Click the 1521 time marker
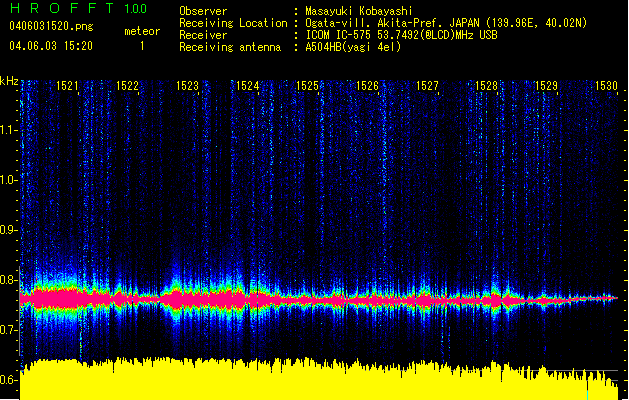The width and height of the screenshot is (629, 400). pos(67,86)
